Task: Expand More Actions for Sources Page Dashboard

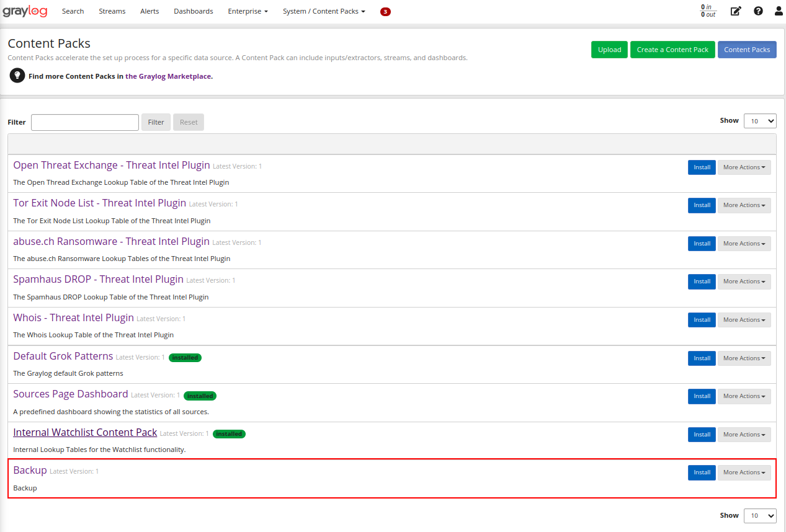Action: click(744, 396)
